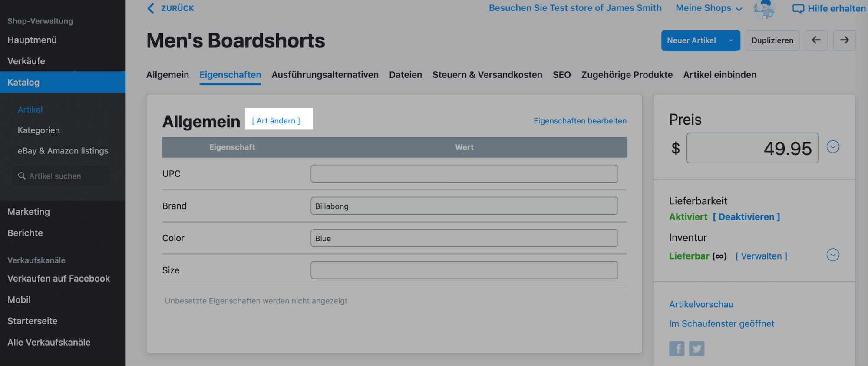Viewport: 868px width, 366px height.
Task: Switch to the Ausführungsalternativen tab
Action: (x=325, y=75)
